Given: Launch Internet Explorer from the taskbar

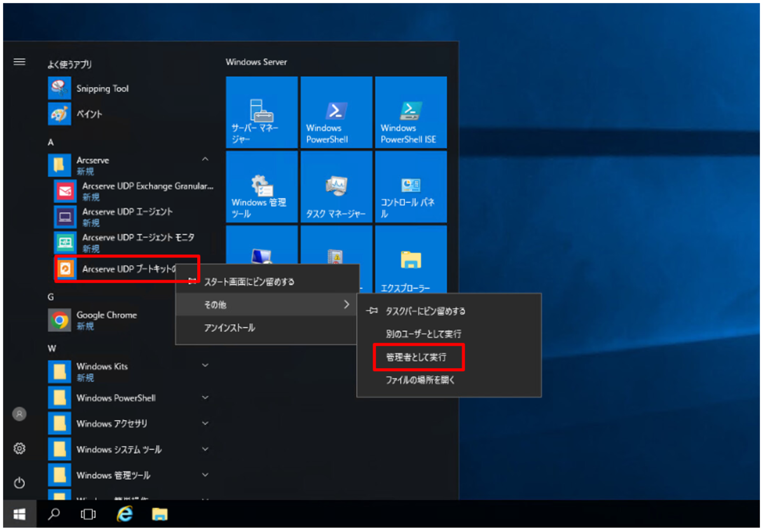Looking at the screenshot, I should pyautogui.click(x=124, y=514).
